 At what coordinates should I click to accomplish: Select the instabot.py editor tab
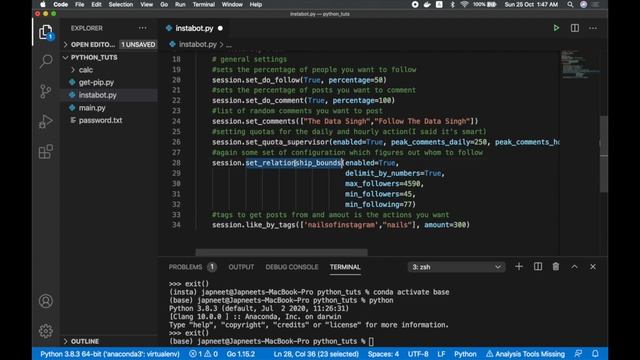[194, 28]
